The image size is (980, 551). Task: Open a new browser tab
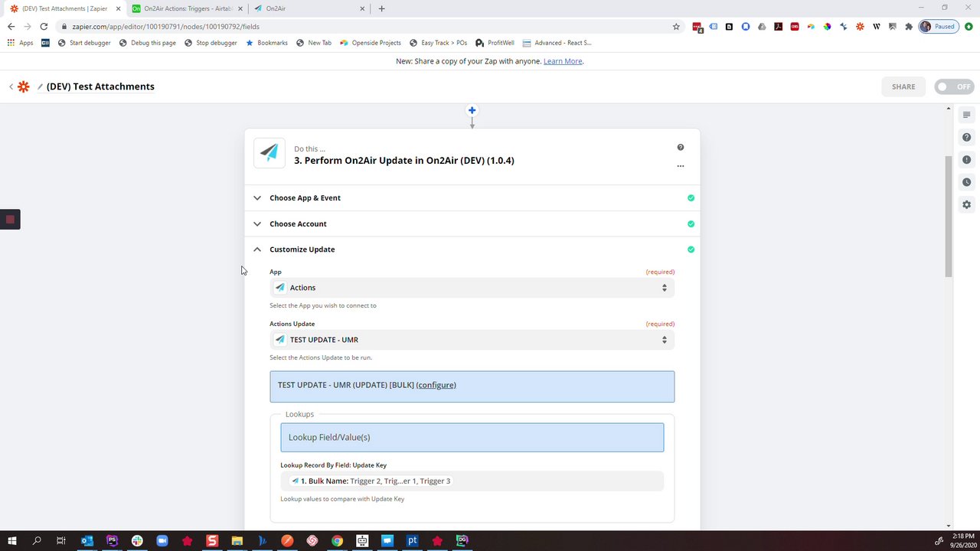pyautogui.click(x=382, y=8)
